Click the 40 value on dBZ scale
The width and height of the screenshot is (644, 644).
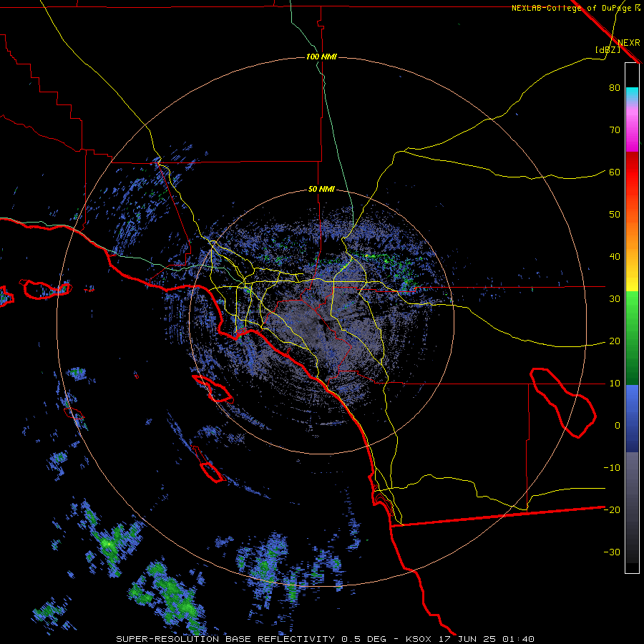click(x=615, y=257)
